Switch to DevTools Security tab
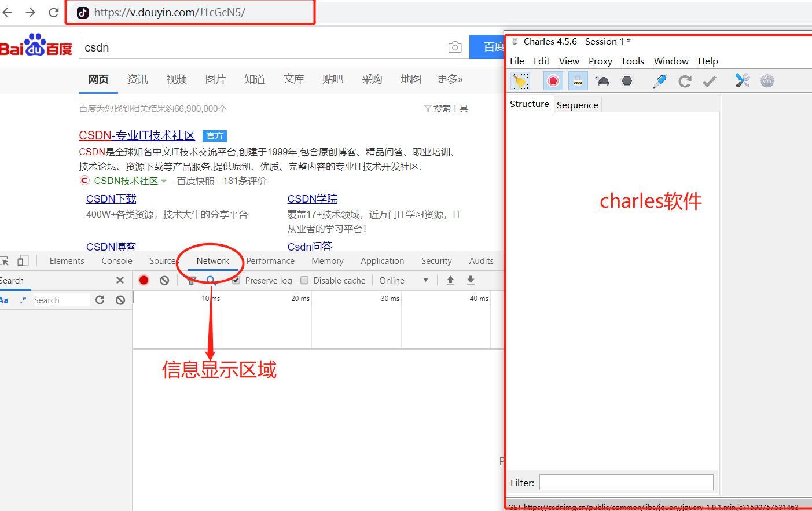 point(436,261)
